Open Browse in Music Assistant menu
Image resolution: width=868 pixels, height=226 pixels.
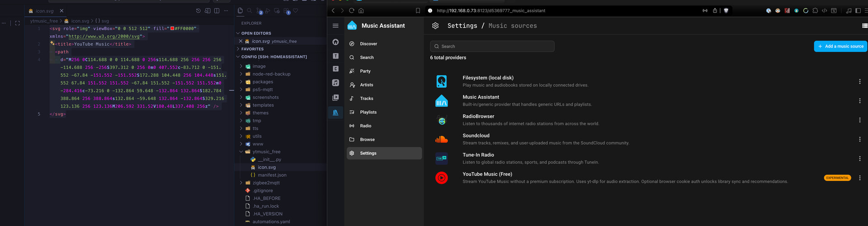point(384,140)
